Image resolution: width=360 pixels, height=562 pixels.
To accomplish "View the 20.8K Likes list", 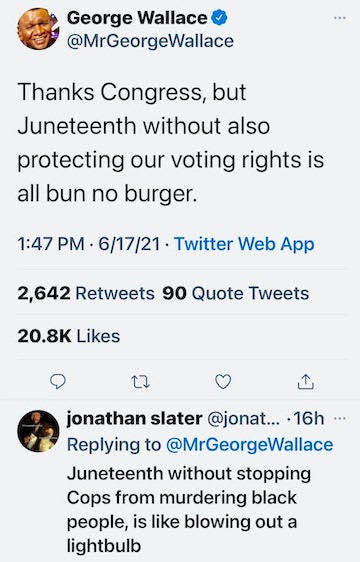I will pos(68,336).
